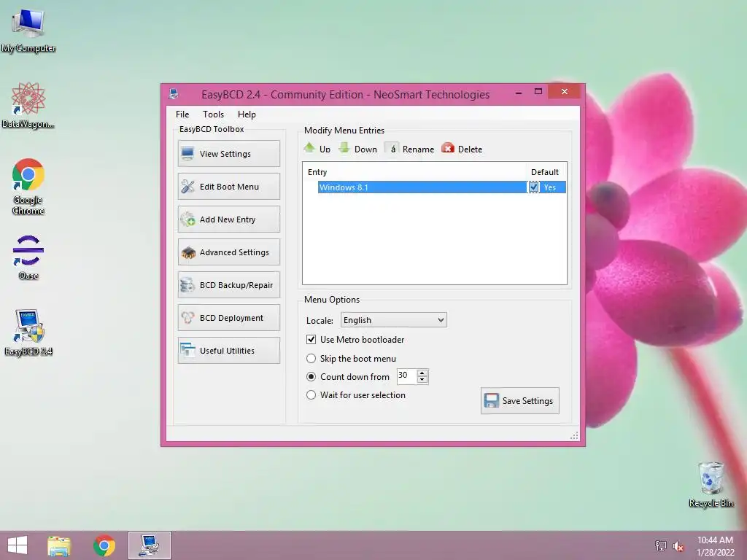Open Useful Utilities section

[228, 351]
